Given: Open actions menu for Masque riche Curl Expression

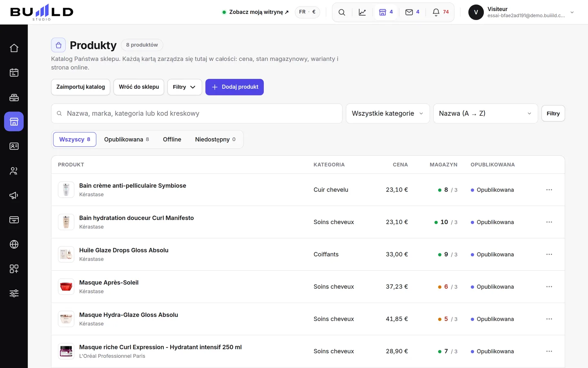Looking at the screenshot, I should pyautogui.click(x=549, y=351).
